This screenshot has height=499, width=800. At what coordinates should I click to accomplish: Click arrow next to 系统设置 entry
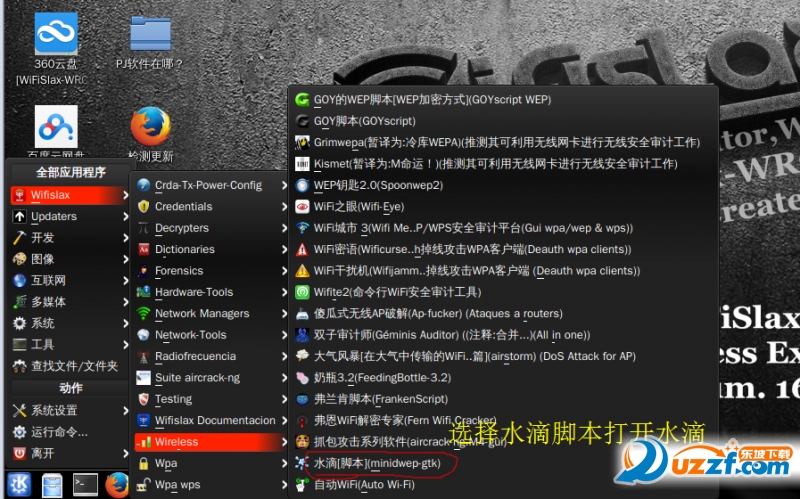pyautogui.click(x=125, y=410)
